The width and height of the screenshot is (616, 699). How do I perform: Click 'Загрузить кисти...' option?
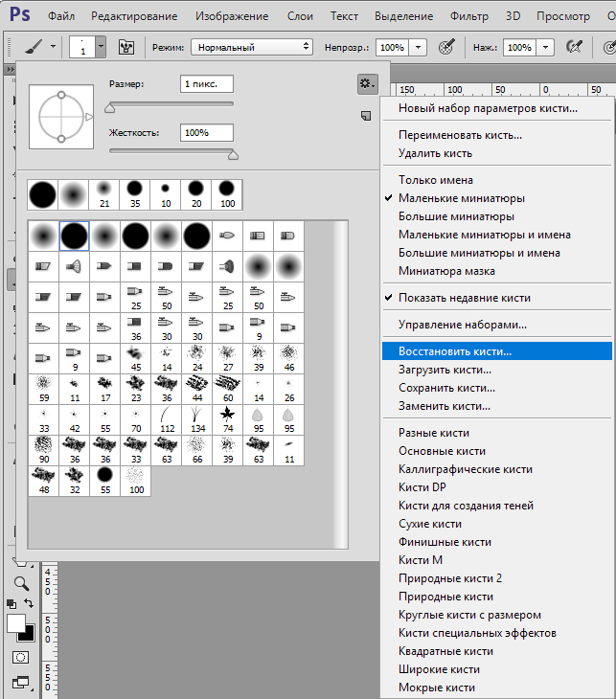(445, 370)
